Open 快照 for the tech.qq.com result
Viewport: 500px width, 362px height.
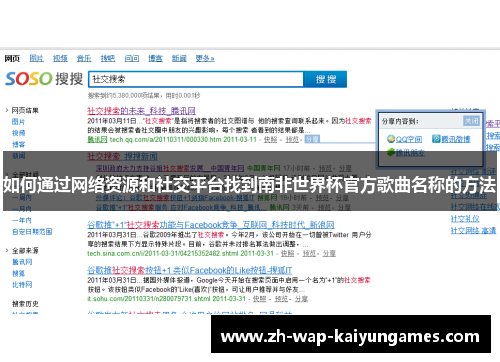point(270,139)
